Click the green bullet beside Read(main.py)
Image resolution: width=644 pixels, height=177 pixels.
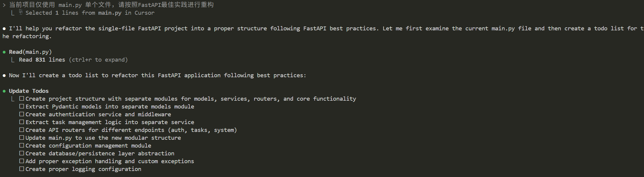click(x=4, y=52)
